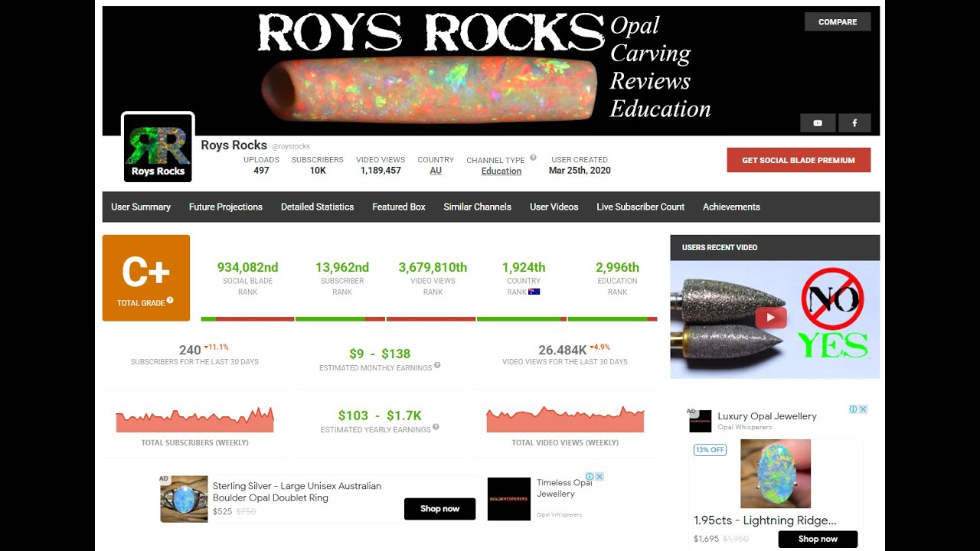The height and width of the screenshot is (551, 980).
Task: Click Shop now on Lightning Ridge ad
Action: pos(818,539)
